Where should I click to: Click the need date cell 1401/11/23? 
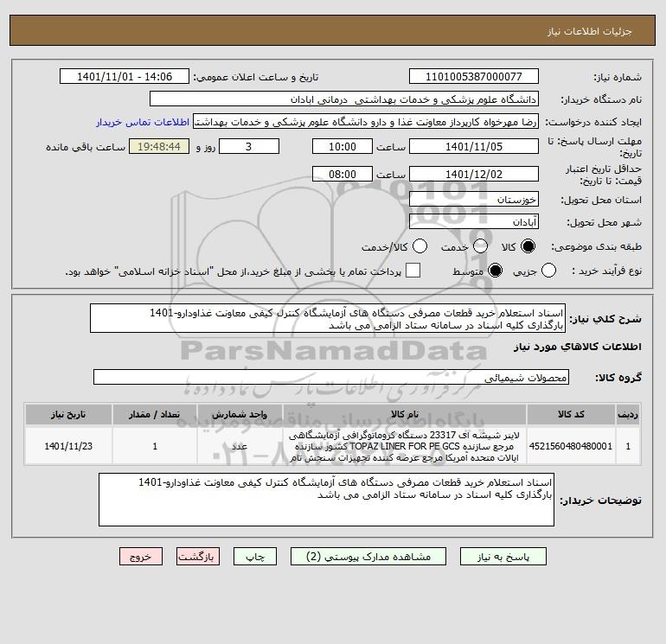[x=68, y=446]
